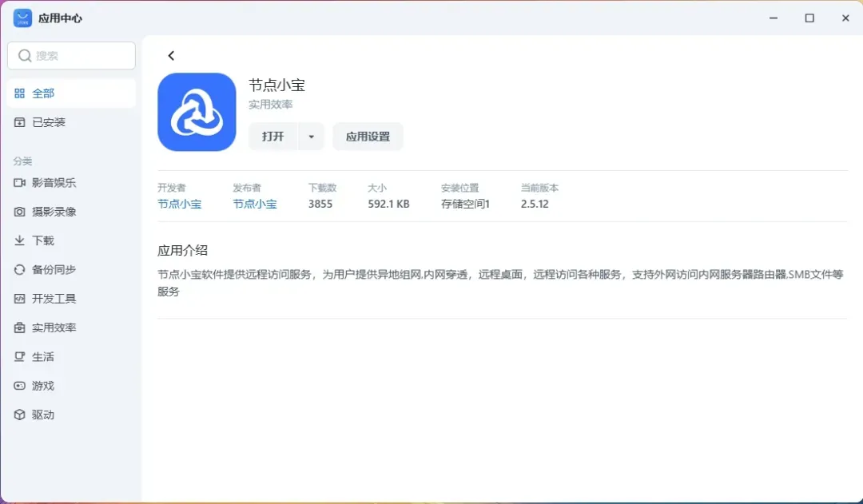This screenshot has height=504, width=863.
Task: Expand the dropdown arrow beside 打开
Action: pyautogui.click(x=311, y=137)
